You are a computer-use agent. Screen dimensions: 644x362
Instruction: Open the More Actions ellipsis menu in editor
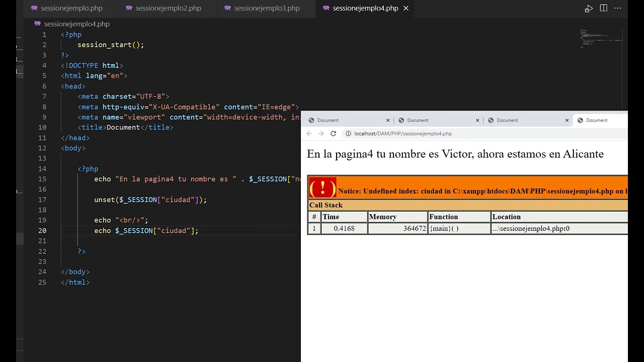617,8
